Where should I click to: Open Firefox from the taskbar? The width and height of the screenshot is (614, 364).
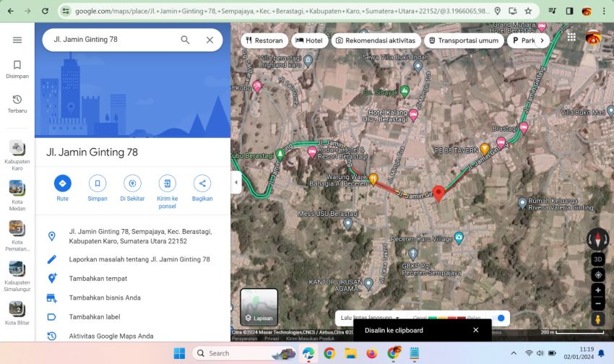tap(371, 353)
